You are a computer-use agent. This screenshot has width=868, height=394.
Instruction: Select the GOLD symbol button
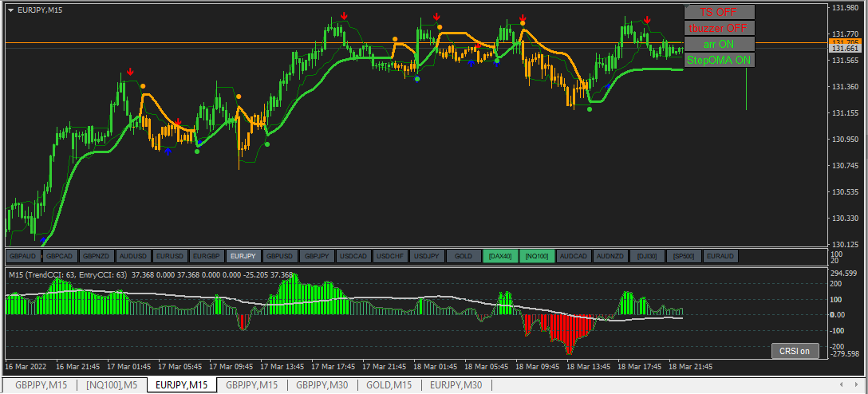point(464,256)
